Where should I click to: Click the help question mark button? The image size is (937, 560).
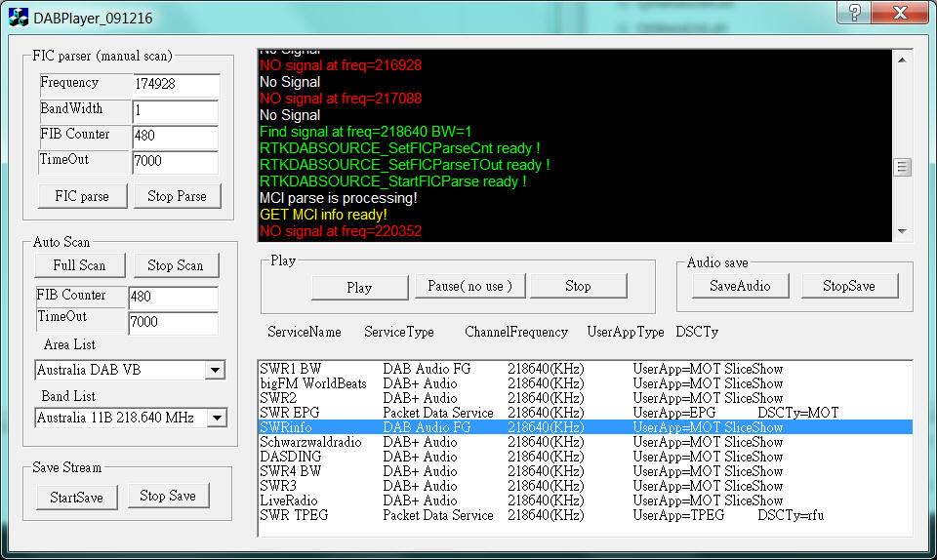pyautogui.click(x=854, y=12)
